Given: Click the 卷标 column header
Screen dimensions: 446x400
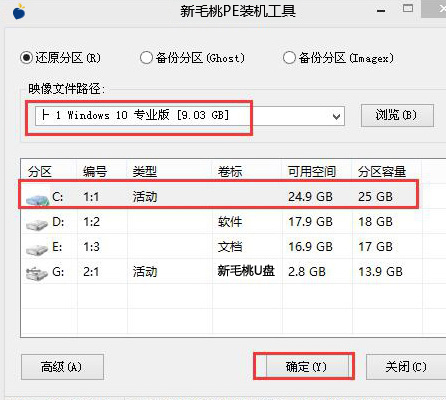Looking at the screenshot, I should pyautogui.click(x=230, y=172).
